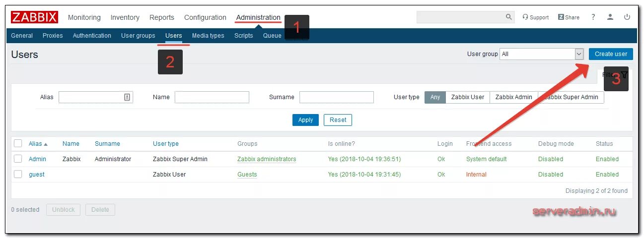Viewport: 644px width, 239px height.
Task: Focus the Name filter field
Action: (212, 97)
